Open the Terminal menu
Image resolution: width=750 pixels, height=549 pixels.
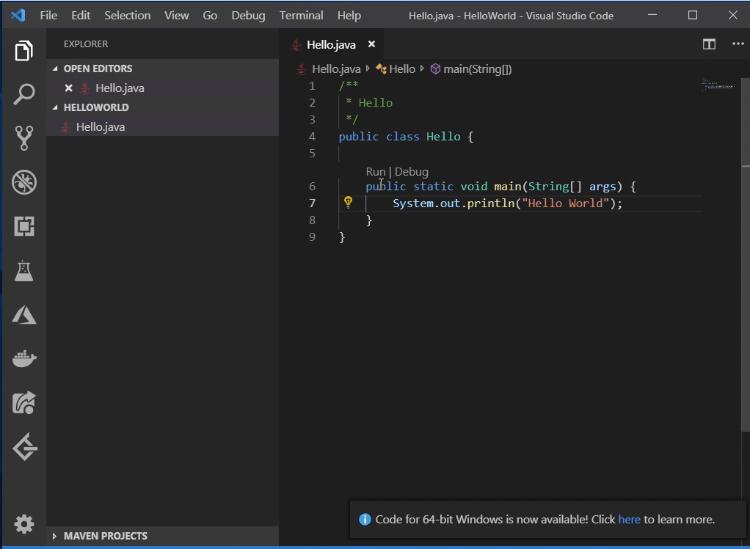point(301,15)
